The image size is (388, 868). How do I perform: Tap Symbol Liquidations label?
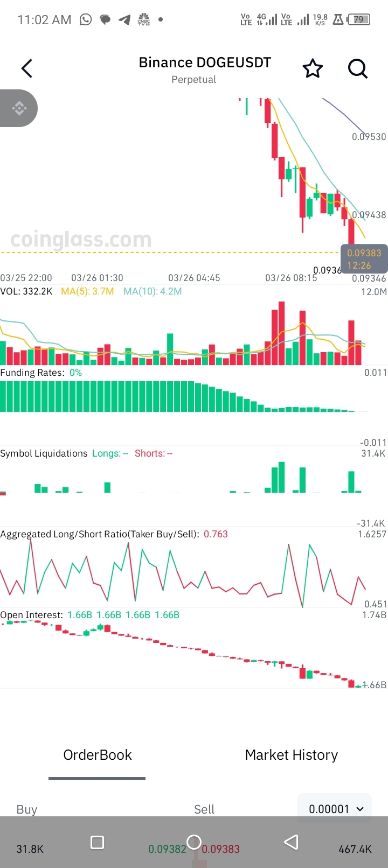(44, 453)
